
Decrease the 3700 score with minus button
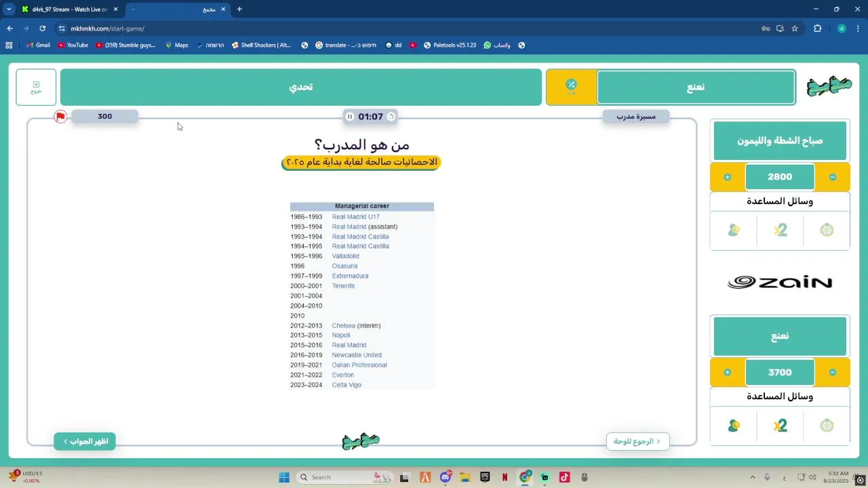tap(833, 372)
